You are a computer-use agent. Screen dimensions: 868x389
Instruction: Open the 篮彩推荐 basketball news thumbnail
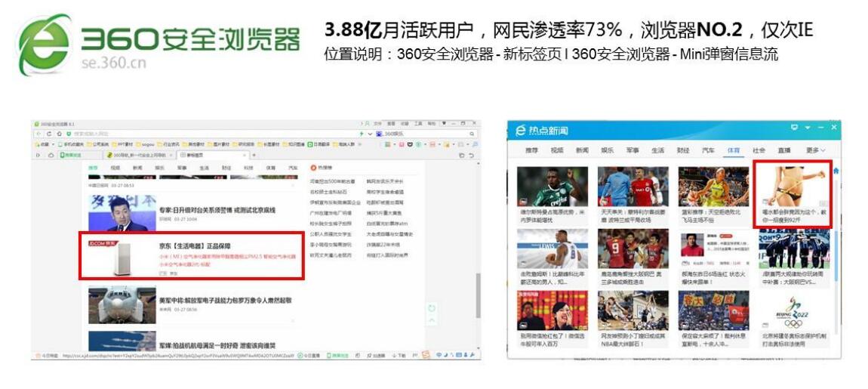(713, 186)
